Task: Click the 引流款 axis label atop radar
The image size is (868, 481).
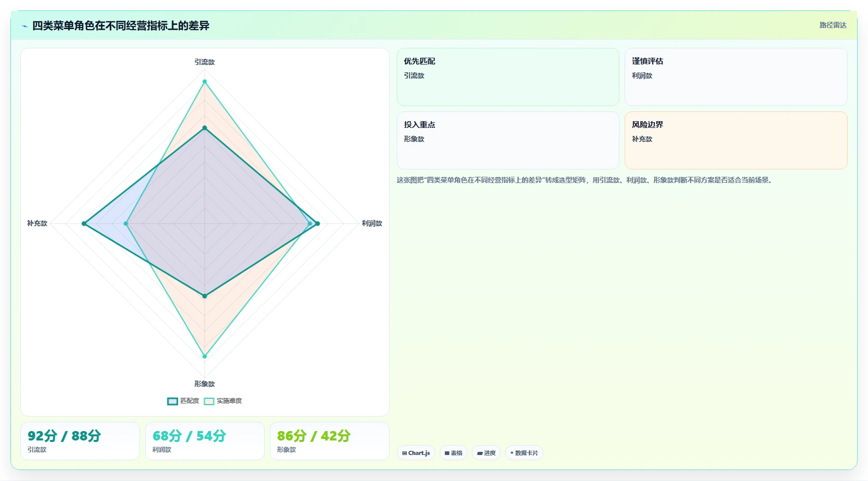Action: coord(204,62)
